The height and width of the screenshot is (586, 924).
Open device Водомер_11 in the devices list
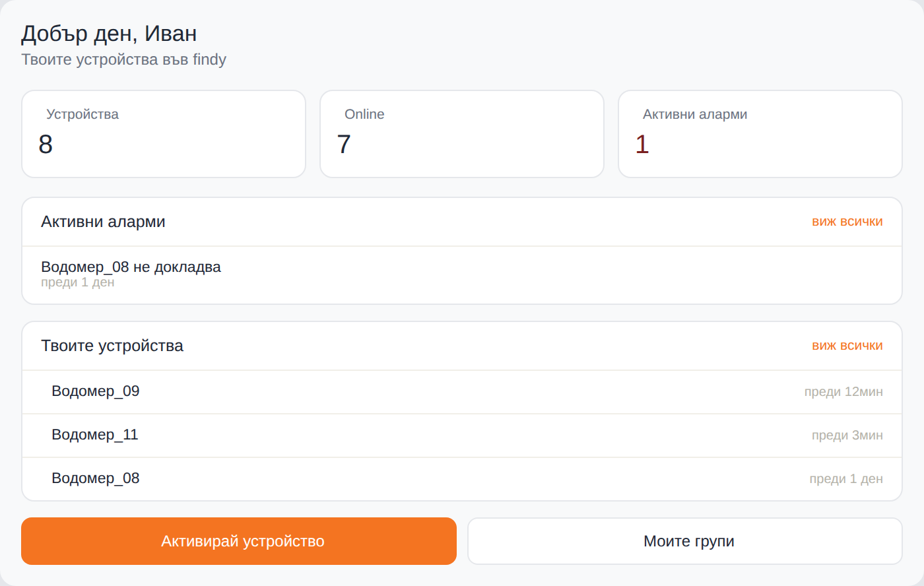[x=462, y=436]
